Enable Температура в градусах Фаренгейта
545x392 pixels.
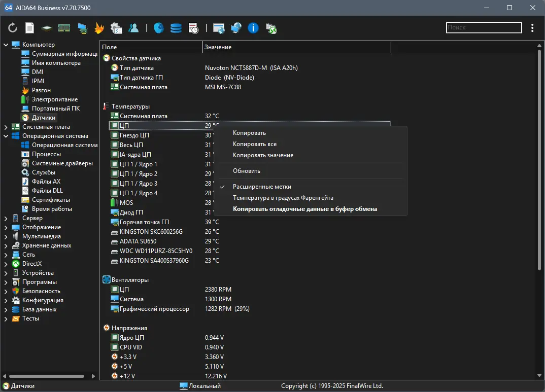point(283,198)
